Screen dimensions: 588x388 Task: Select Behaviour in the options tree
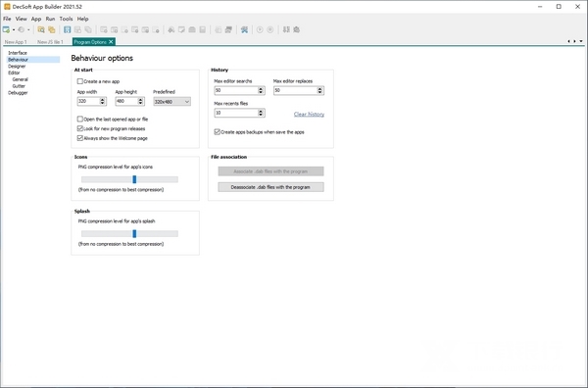(33, 60)
